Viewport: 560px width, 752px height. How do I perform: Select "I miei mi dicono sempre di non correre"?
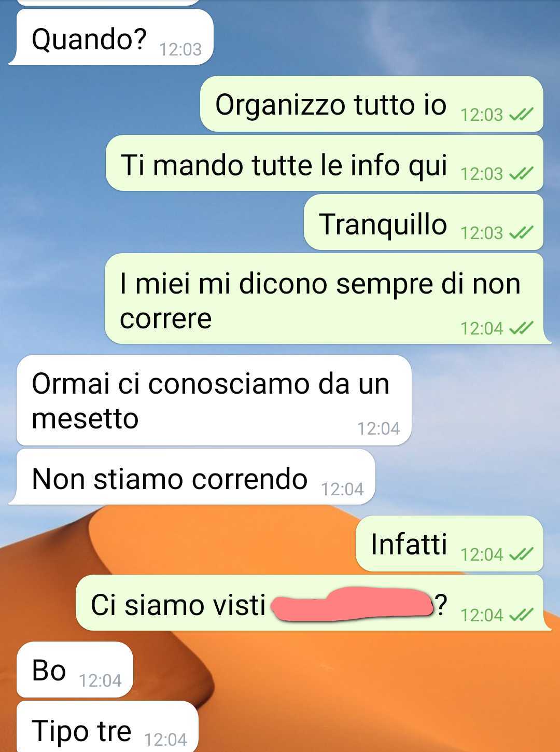coord(320,301)
